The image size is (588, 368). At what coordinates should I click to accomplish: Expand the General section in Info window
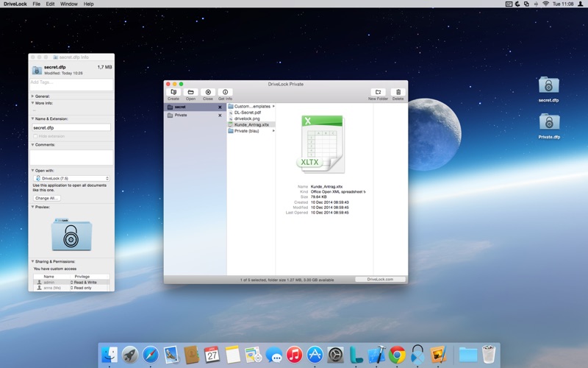32,96
